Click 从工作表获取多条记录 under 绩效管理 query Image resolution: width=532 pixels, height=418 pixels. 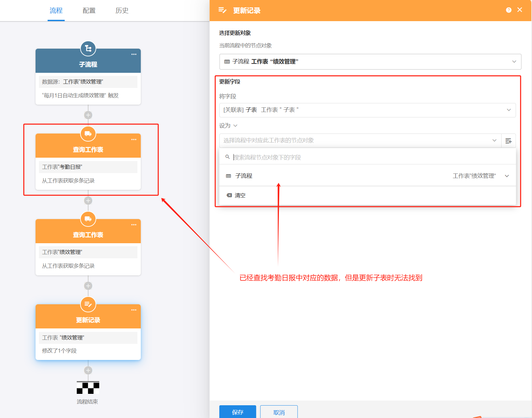tap(68, 266)
